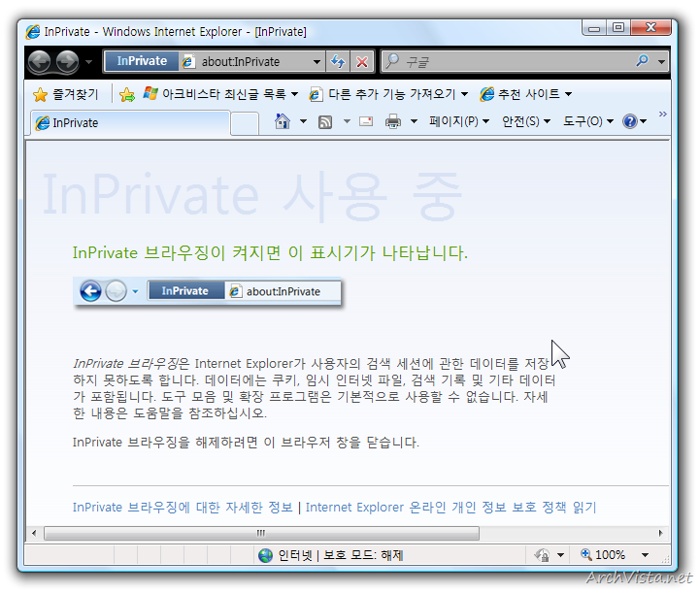Expand the address bar history dropdown
Image resolution: width=700 pixels, height=593 pixels.
317,61
